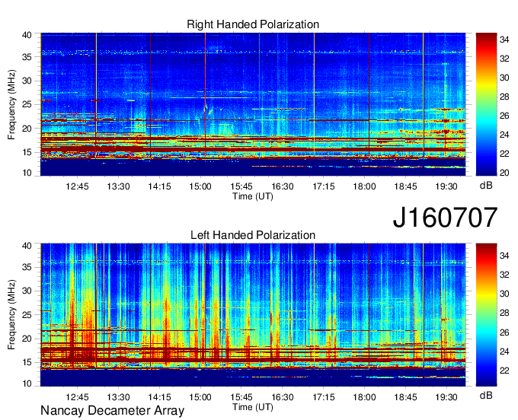518x420 pixels.
Task: Click '34' on the Left Handed color bar scale
Action: (504, 256)
